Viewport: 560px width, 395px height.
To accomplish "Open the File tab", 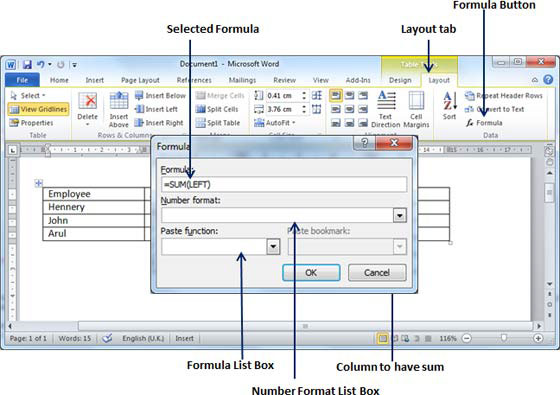I will click(22, 80).
